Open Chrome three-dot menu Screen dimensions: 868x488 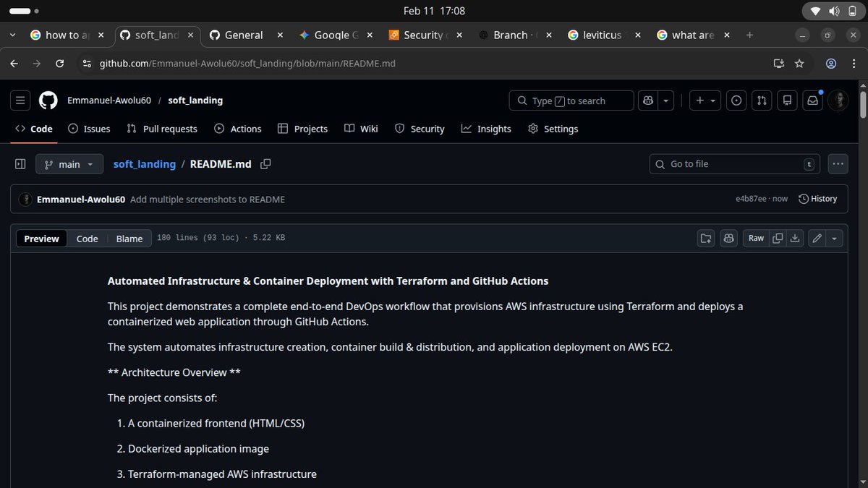[x=853, y=64]
